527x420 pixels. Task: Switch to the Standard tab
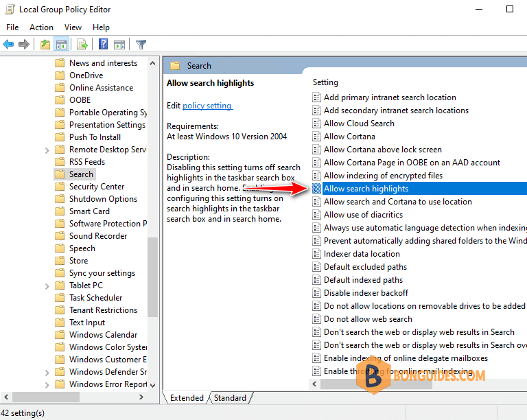[231, 398]
